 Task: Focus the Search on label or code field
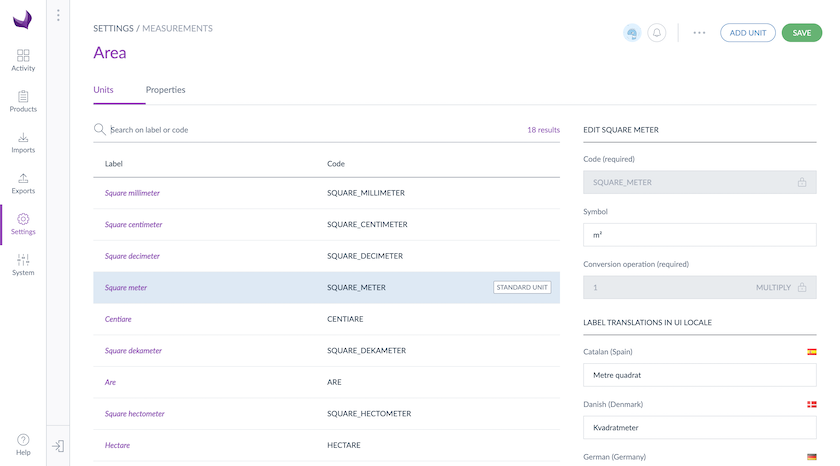point(316,130)
